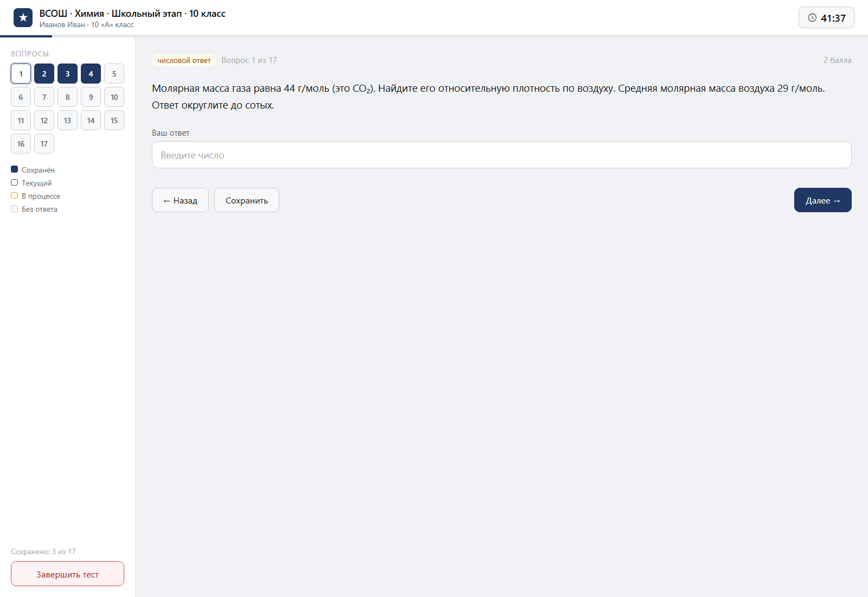Go to last question 17

[x=44, y=144]
